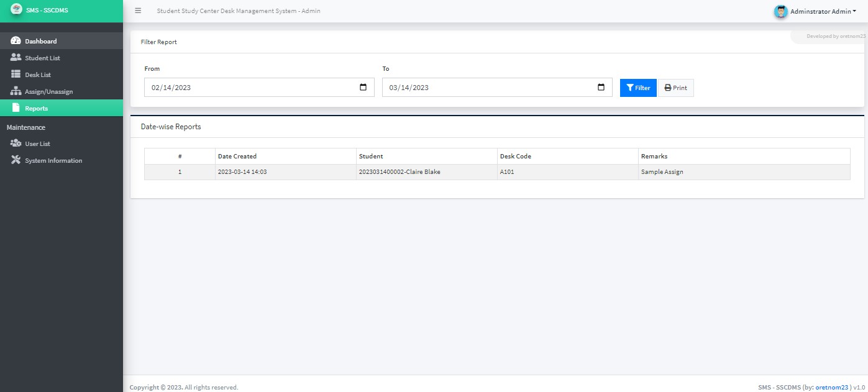
Task: Click the Maintenance section label
Action: click(x=26, y=127)
